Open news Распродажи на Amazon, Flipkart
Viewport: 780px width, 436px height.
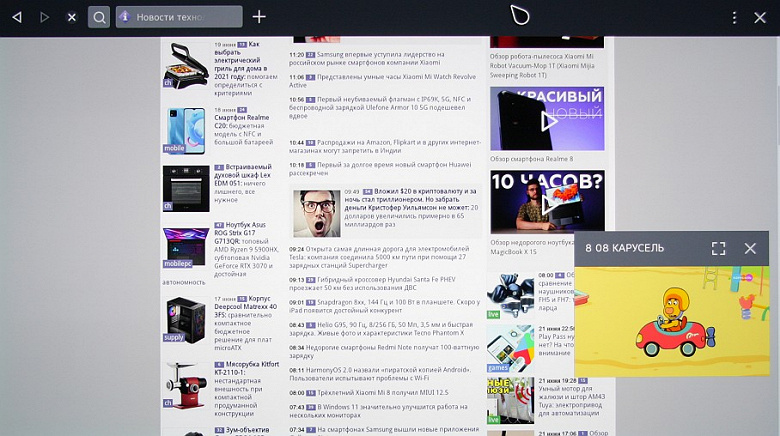(x=385, y=146)
